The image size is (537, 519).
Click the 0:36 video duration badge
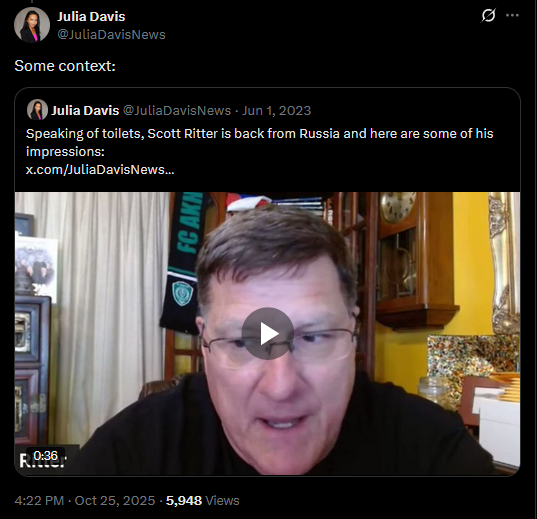[x=46, y=456]
